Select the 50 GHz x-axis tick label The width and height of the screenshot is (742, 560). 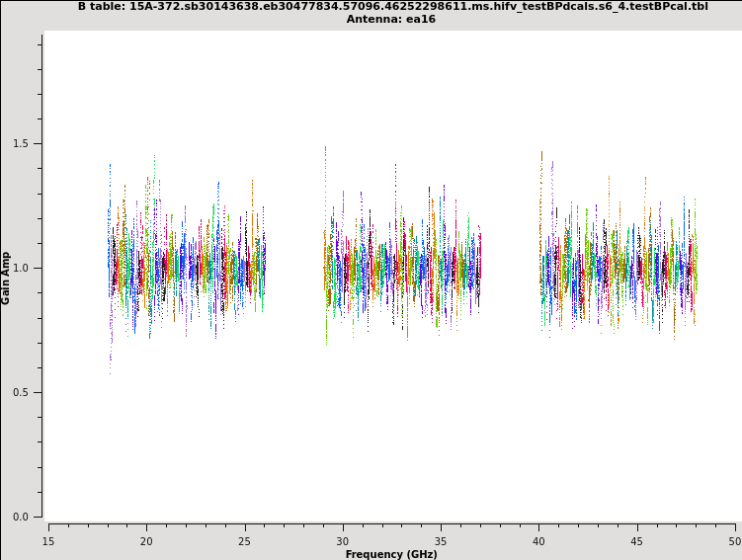point(734,540)
